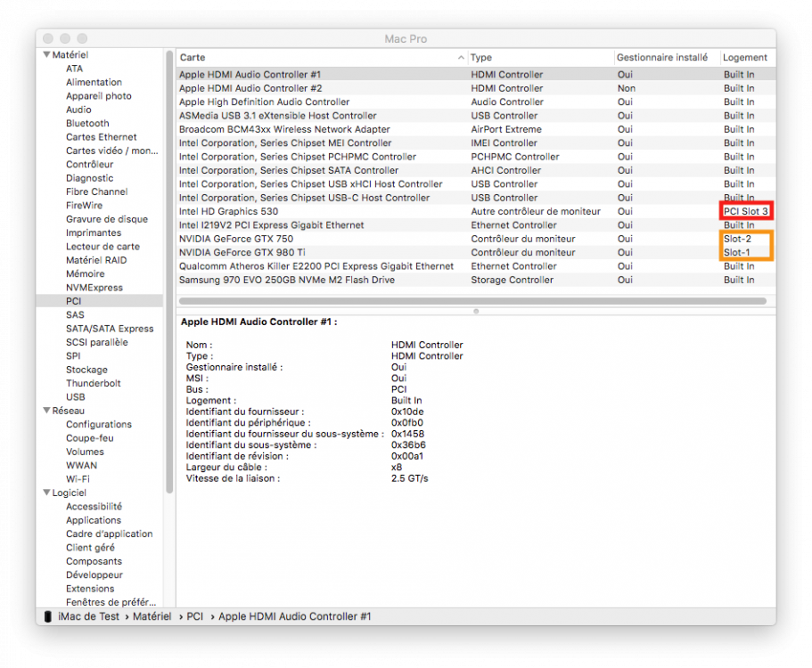Select ATA in the sidebar
Viewport: 812px width, 668px height.
[74, 69]
